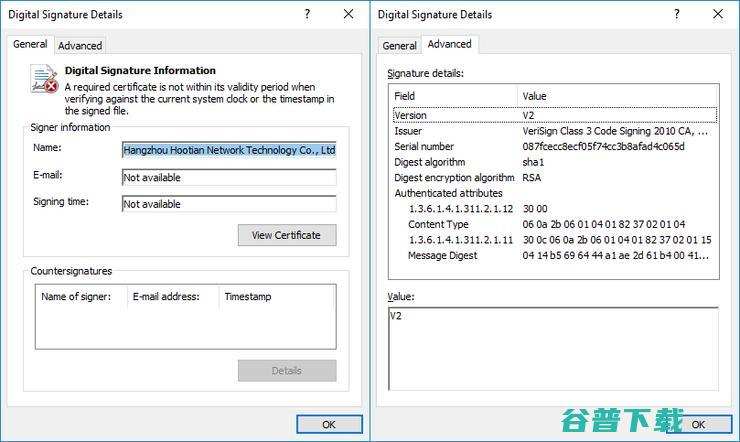Image resolution: width=740 pixels, height=442 pixels.
Task: Click the invalid signature certificate icon
Action: [x=44, y=79]
